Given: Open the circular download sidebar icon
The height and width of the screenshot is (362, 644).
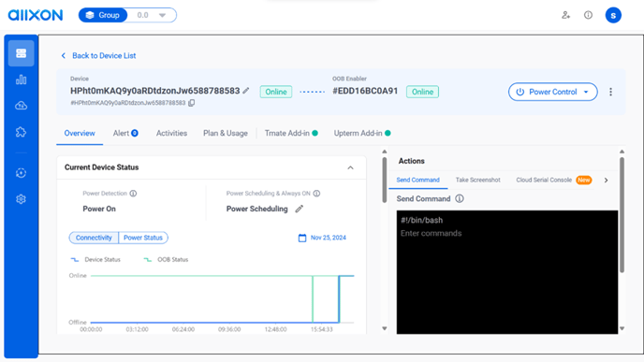Looking at the screenshot, I should (21, 173).
